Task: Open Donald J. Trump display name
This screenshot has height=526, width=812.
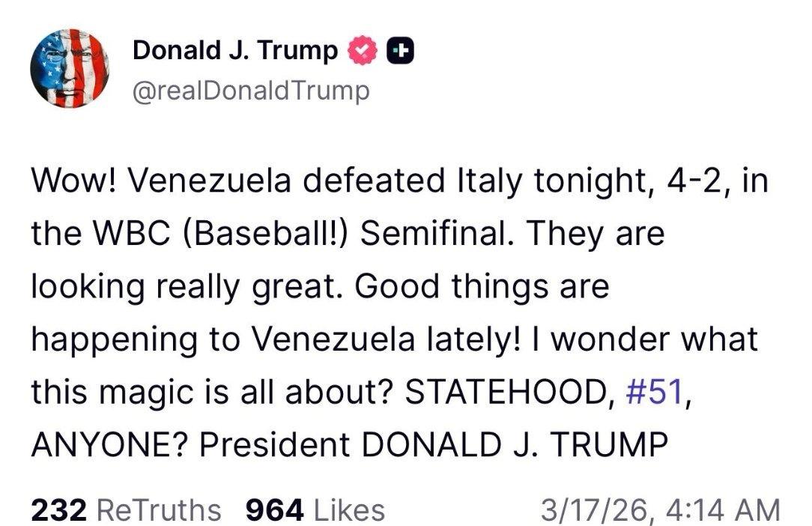Action: [235, 51]
